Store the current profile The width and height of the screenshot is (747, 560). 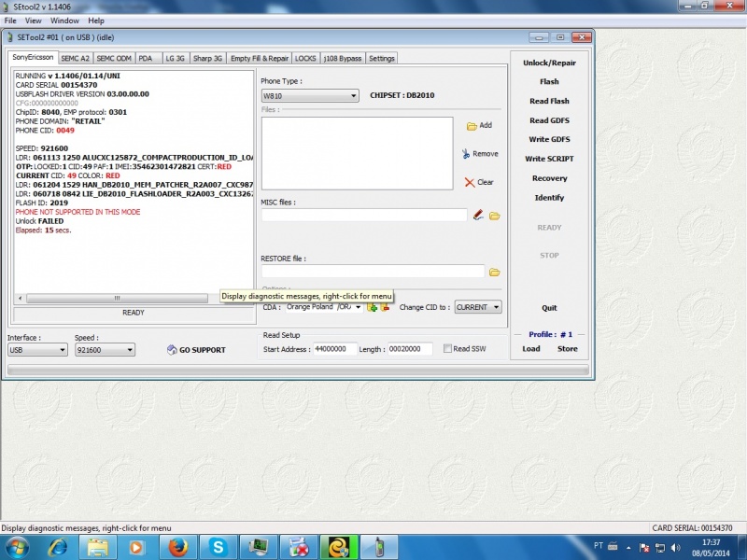568,348
